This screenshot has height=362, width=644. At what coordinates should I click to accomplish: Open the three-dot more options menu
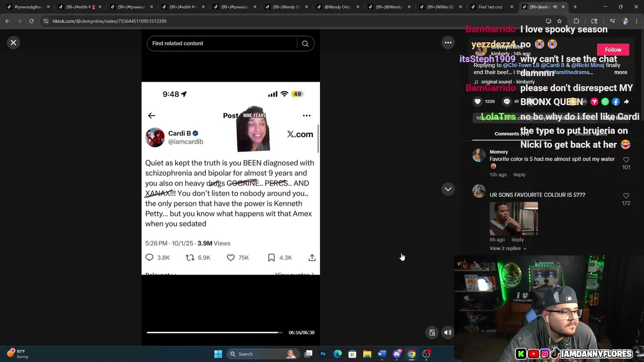tap(448, 43)
